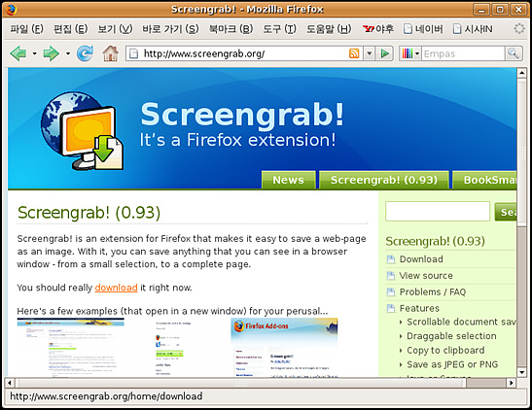This screenshot has height=410, width=532.
Task: Follow the orange download link
Action: (116, 288)
